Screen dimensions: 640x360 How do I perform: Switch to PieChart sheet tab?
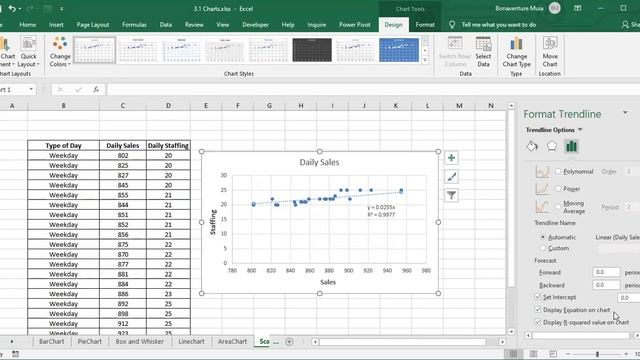89,342
